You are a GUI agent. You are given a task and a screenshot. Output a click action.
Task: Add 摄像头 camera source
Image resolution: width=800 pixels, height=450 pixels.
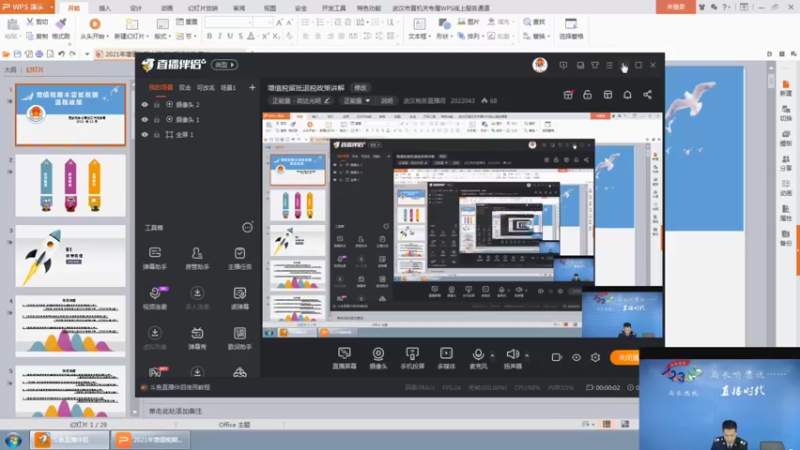coord(378,358)
